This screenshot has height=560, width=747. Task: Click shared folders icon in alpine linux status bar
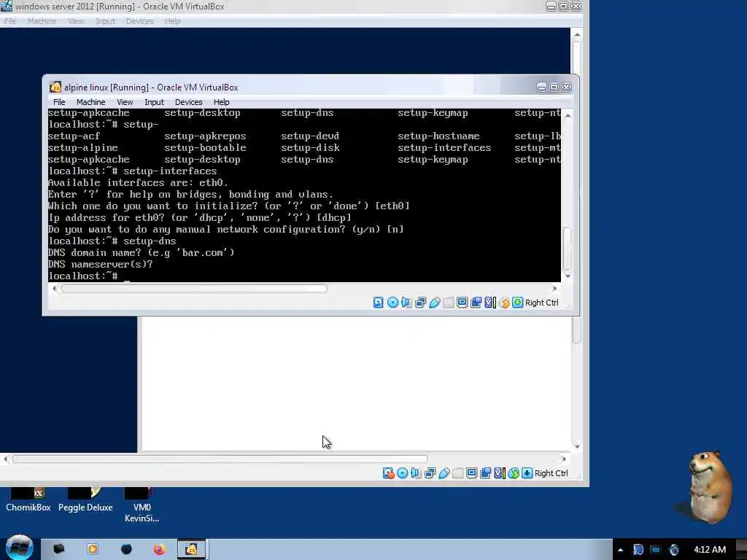click(x=448, y=303)
